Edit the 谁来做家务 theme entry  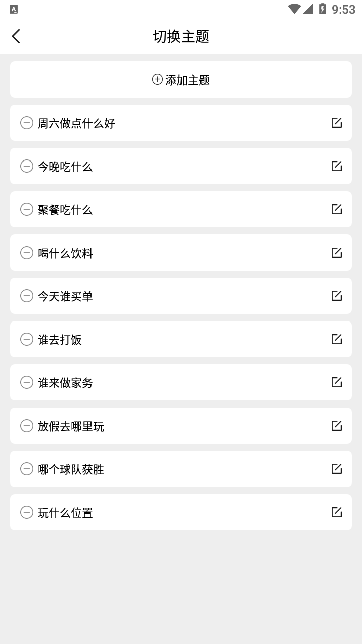pyautogui.click(x=336, y=382)
